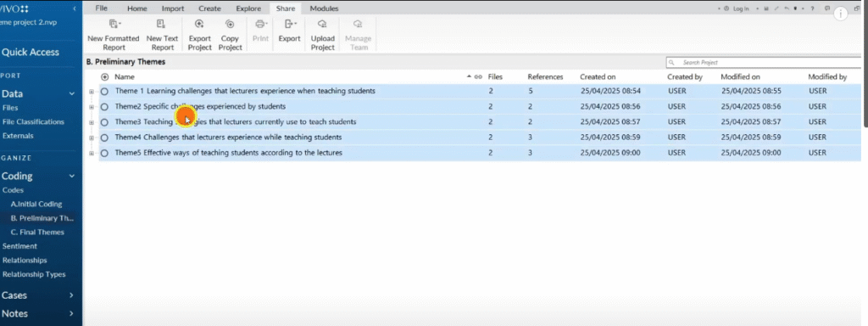Open the chat feedback icon
Viewport: 868px width, 326px height.
click(x=827, y=8)
